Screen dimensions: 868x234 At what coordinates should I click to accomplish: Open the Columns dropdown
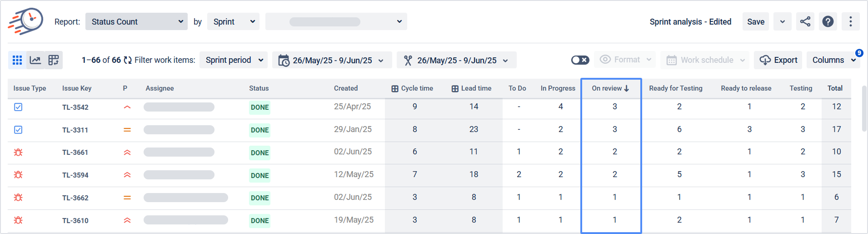[833, 60]
